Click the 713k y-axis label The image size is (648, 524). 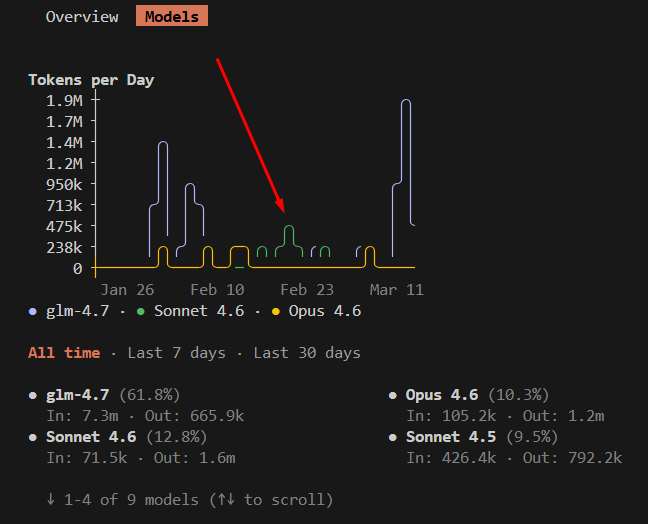coord(64,205)
